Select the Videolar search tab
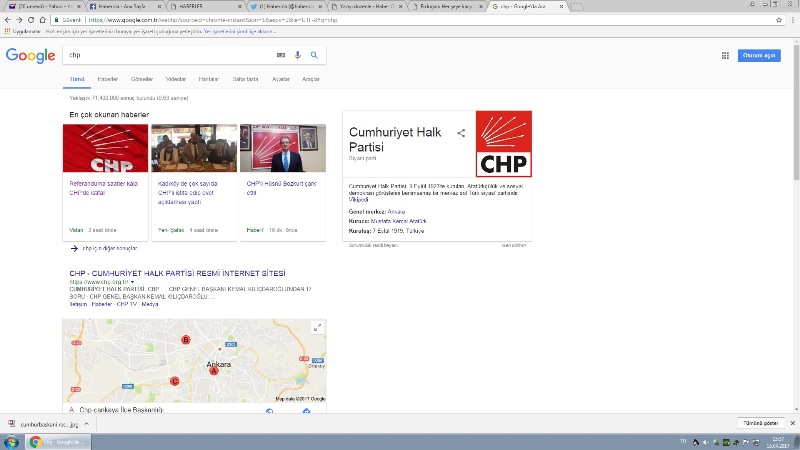The height and width of the screenshot is (450, 800). coord(176,79)
